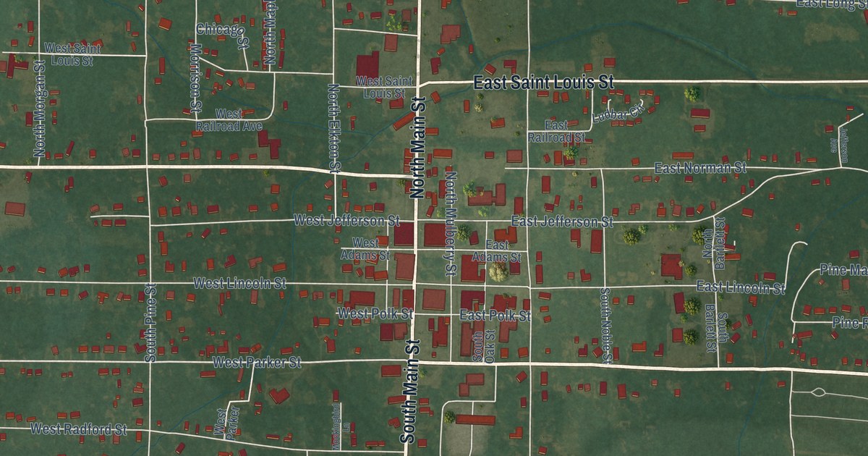Click the South Main St label
Screen dimensions: 868x456
[409, 392]
